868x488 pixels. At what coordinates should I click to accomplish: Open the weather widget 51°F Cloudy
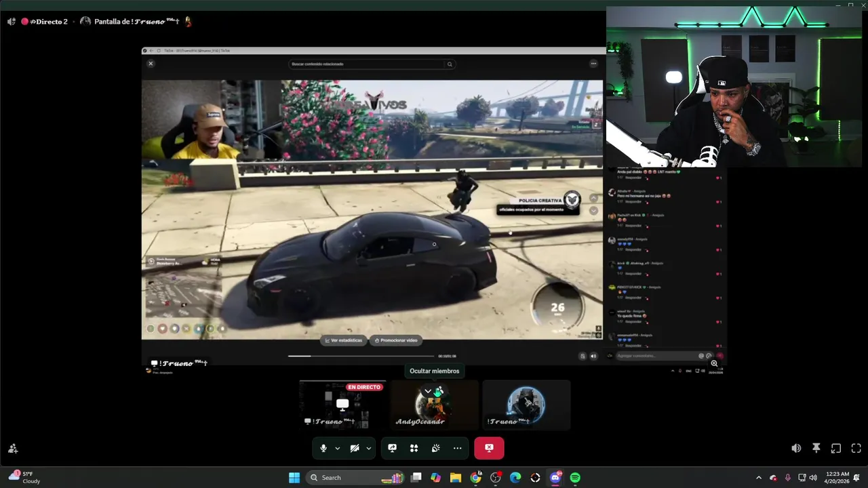pos(25,478)
